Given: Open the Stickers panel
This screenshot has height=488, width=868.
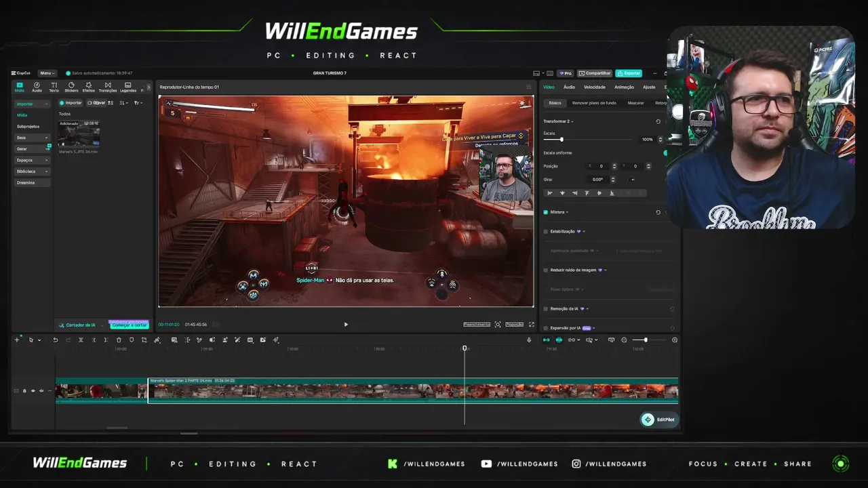Looking at the screenshot, I should click(71, 87).
